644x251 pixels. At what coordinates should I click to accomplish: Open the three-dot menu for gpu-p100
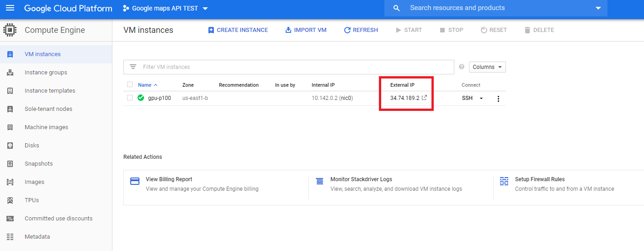point(498,99)
